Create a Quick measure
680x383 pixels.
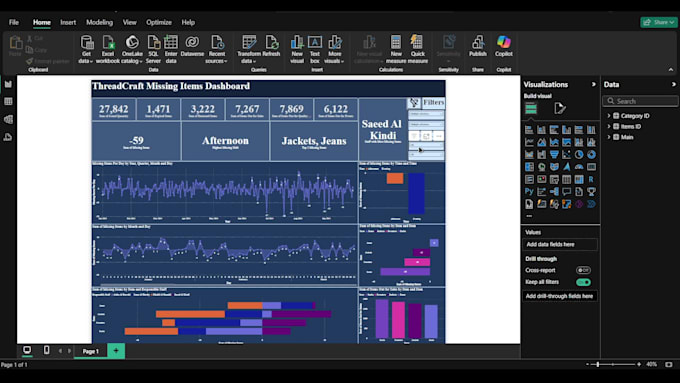tap(418, 49)
